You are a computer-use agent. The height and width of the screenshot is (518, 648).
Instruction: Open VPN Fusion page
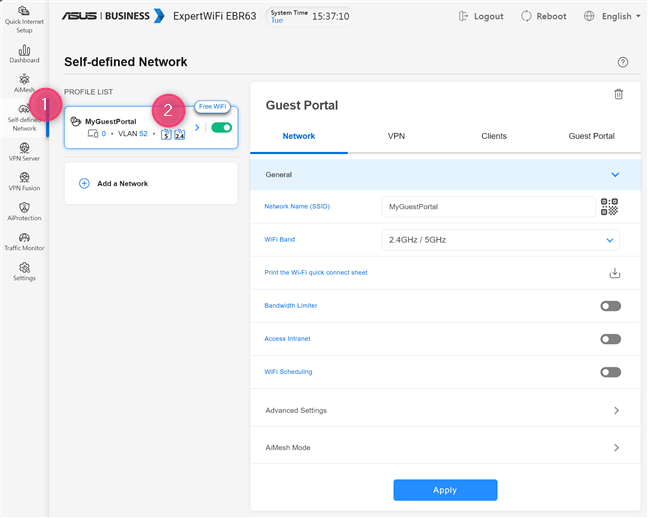(24, 181)
